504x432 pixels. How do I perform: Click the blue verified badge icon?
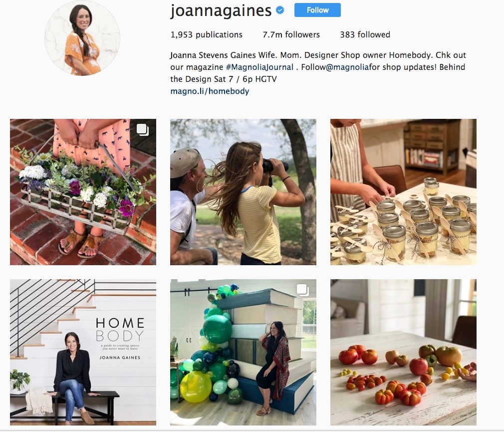pyautogui.click(x=280, y=10)
